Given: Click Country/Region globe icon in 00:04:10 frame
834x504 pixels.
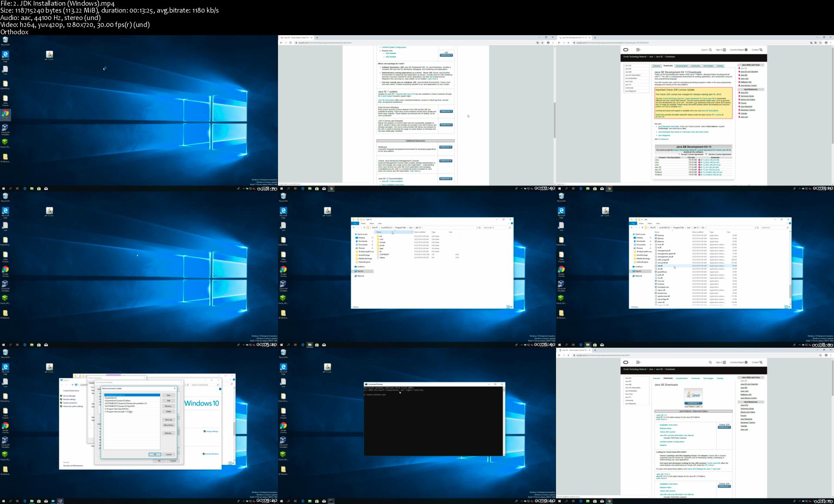Looking at the screenshot, I should [746, 50].
